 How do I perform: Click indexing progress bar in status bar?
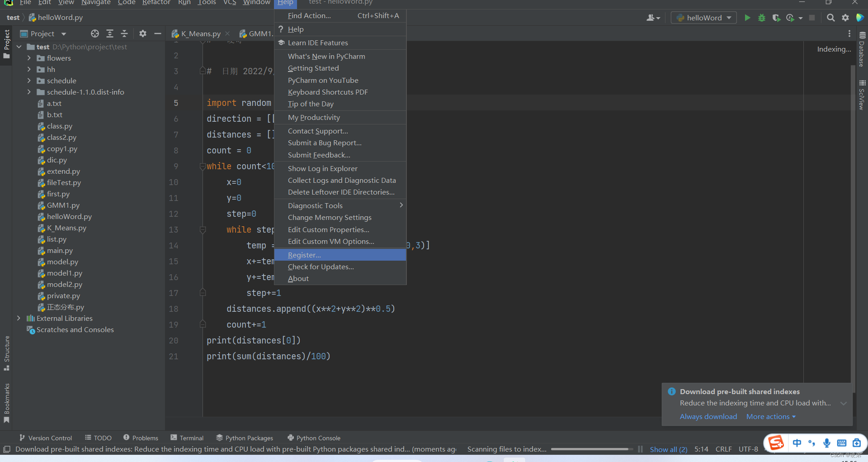(592, 449)
